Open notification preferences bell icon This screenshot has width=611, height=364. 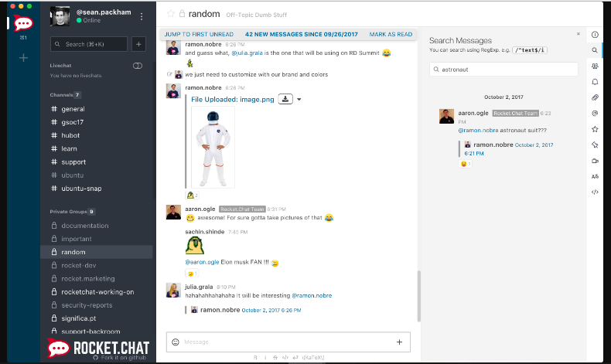594,82
